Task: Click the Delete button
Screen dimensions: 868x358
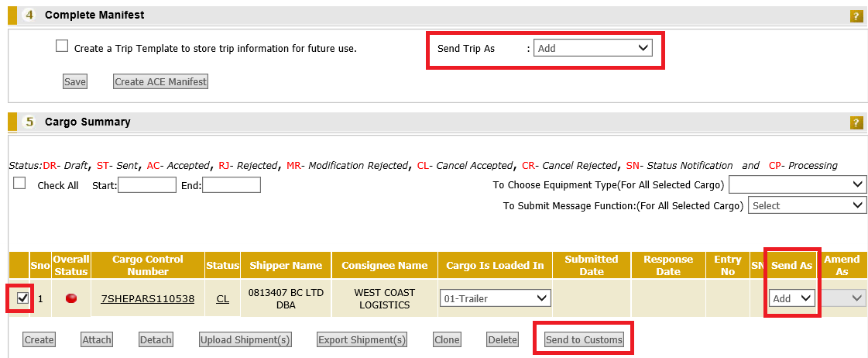Action: [x=503, y=339]
